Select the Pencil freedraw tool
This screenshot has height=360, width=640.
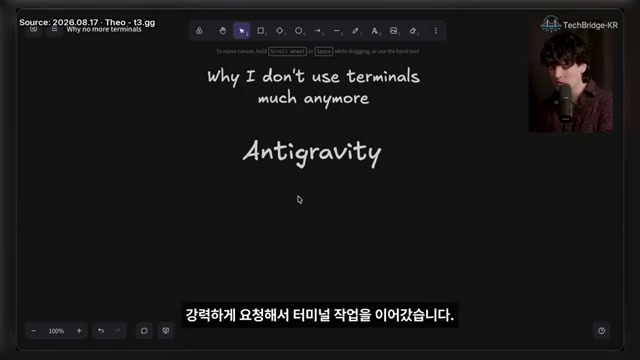click(356, 31)
